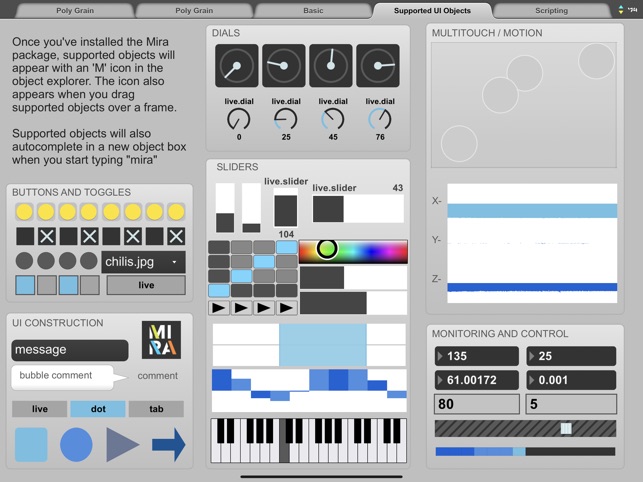Click the number box showing 0.001
The image size is (643, 482).
pyautogui.click(x=571, y=380)
